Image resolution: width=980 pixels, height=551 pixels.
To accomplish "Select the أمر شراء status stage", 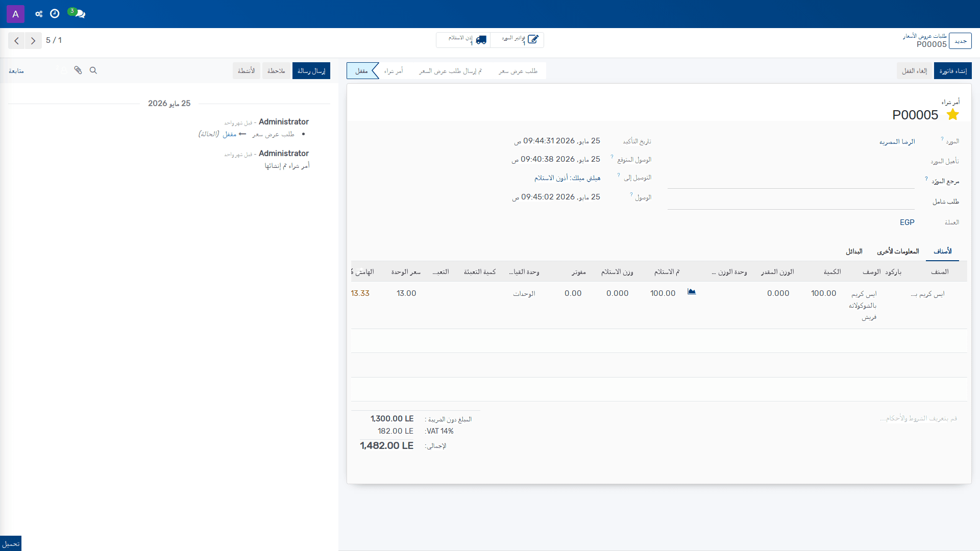I will click(x=394, y=71).
